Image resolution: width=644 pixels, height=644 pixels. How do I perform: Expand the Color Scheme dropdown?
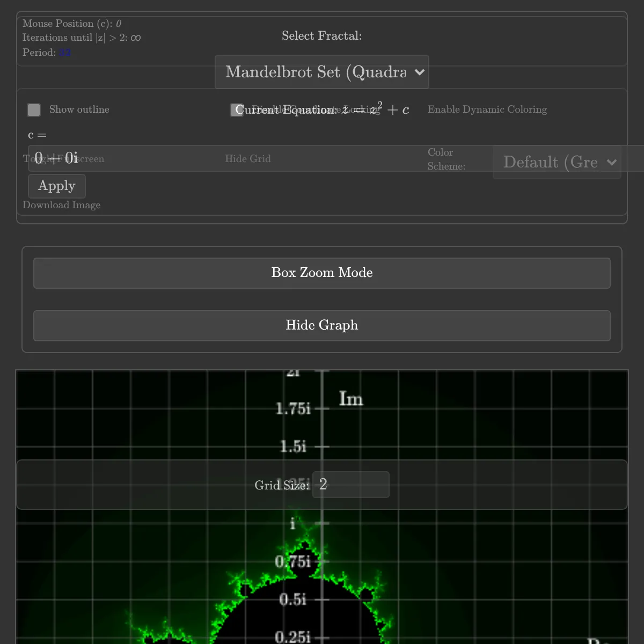557,162
